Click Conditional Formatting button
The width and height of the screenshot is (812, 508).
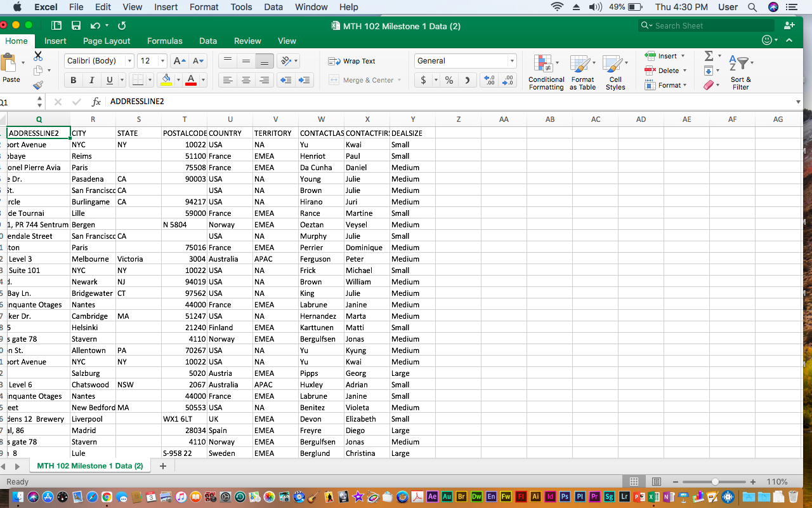coord(546,72)
